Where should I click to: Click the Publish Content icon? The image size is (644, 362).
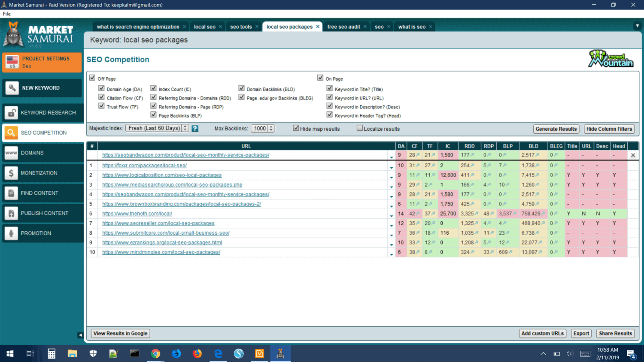coord(11,214)
